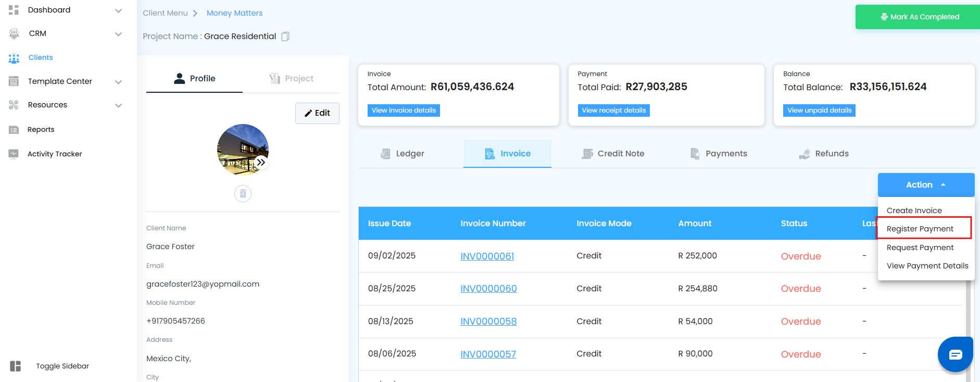Click the delete photo trash icon

coord(243,194)
